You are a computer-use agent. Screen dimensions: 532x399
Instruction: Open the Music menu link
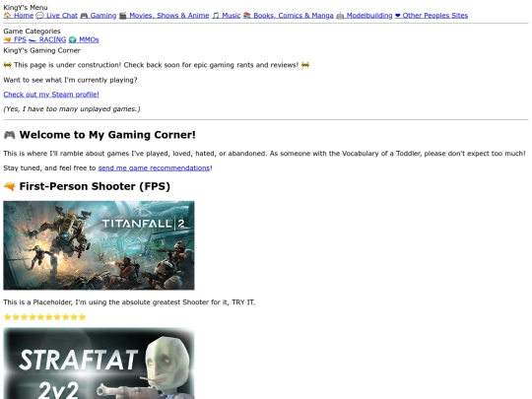click(x=226, y=16)
